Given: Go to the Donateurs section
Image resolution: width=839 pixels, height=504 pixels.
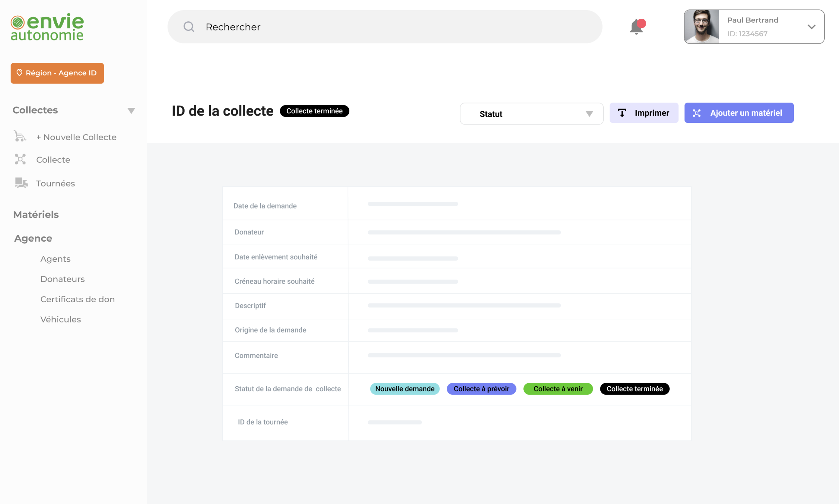Looking at the screenshot, I should [63, 279].
